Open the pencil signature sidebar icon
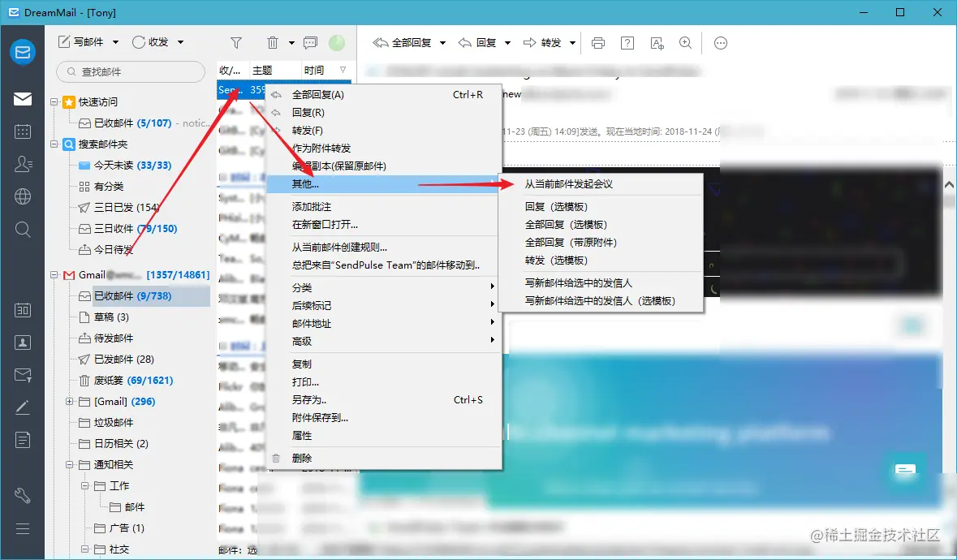Image resolution: width=957 pixels, height=560 pixels. (x=23, y=407)
